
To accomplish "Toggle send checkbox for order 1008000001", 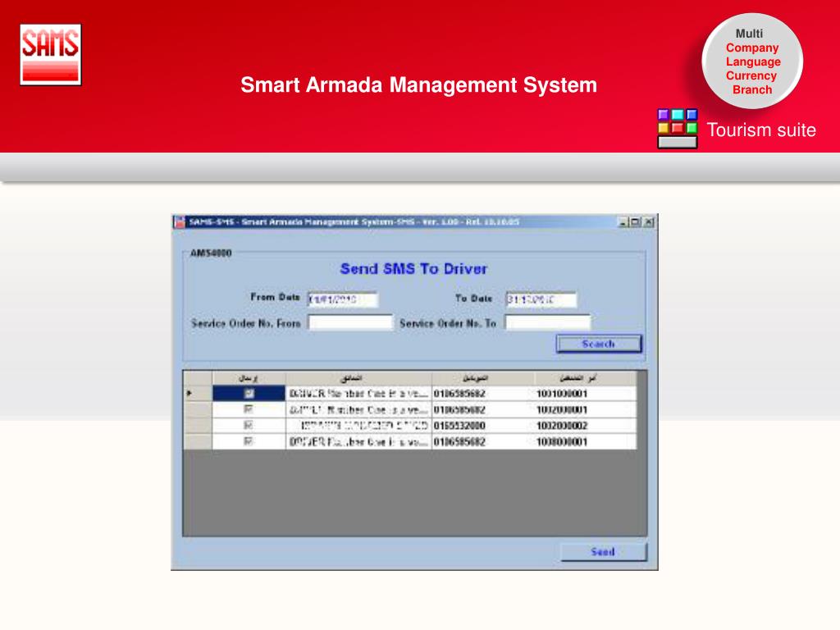I will (x=249, y=442).
